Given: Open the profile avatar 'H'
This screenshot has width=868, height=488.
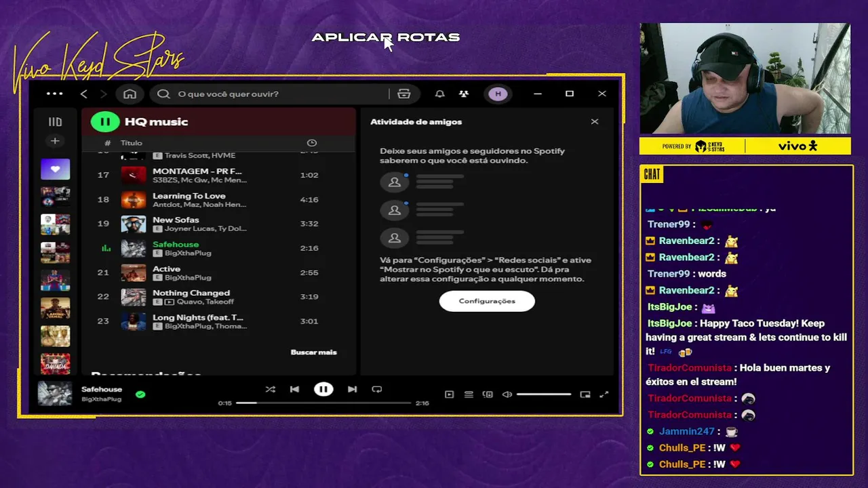Looking at the screenshot, I should pyautogui.click(x=498, y=94).
